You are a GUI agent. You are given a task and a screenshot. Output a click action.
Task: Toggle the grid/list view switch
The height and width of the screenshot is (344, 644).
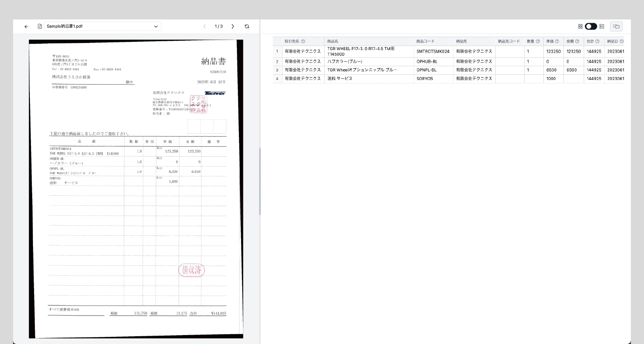591,27
